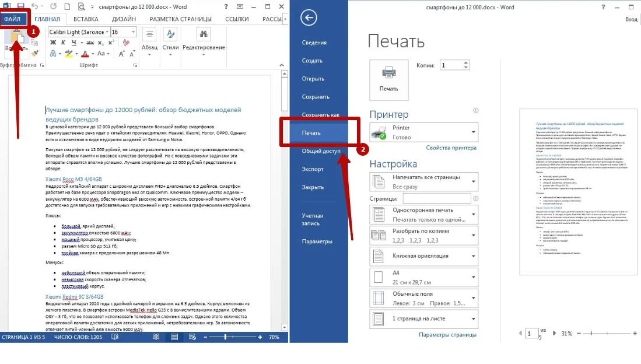Switch to the ГЛАВНАЯ tab
The image size is (641, 364).
point(47,19)
